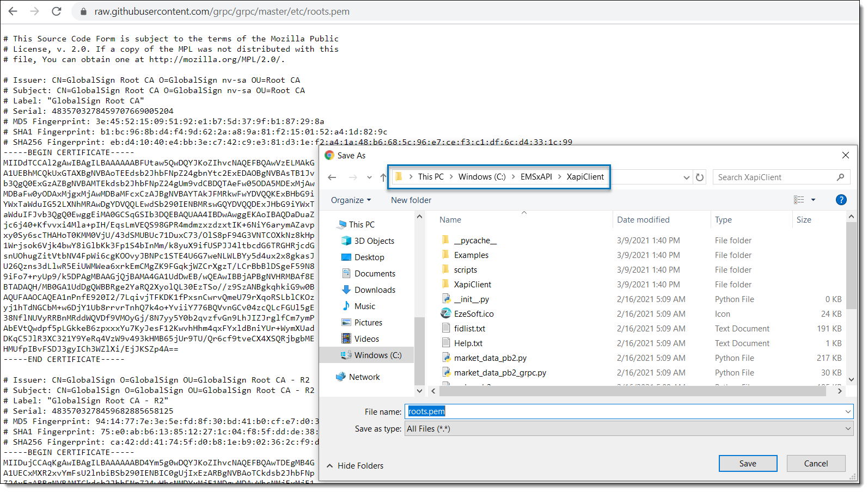Image resolution: width=868 pixels, height=492 pixels.
Task: Click the Python File type of __init__.py
Action: click(734, 299)
